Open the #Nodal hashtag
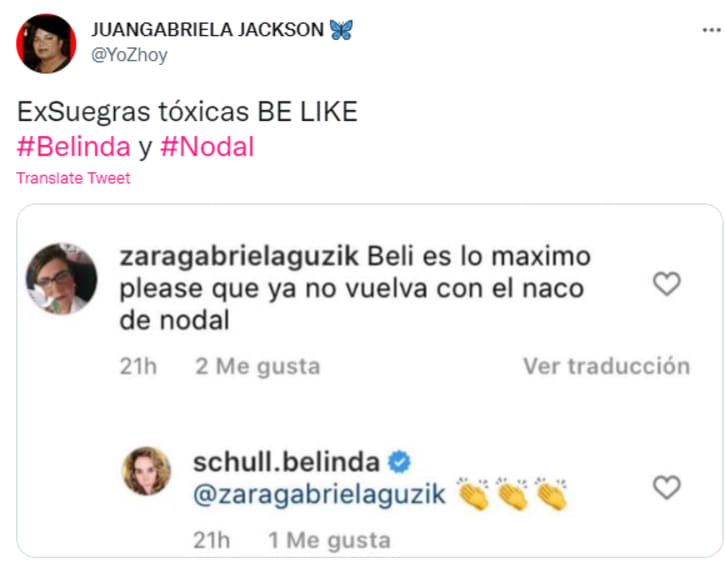725x563 pixels. click(x=207, y=147)
